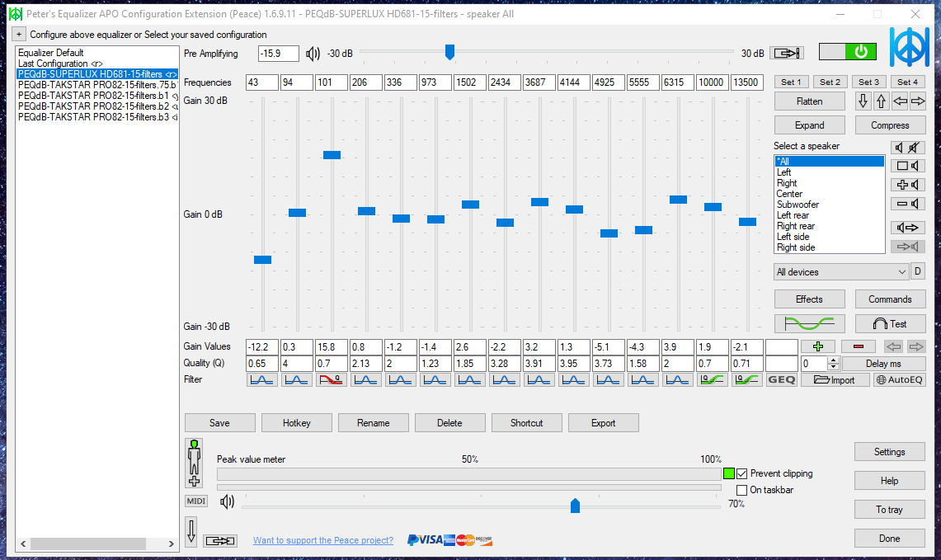Click the green plus add filter button
Image resolution: width=941 pixels, height=560 pixels.
click(x=817, y=346)
